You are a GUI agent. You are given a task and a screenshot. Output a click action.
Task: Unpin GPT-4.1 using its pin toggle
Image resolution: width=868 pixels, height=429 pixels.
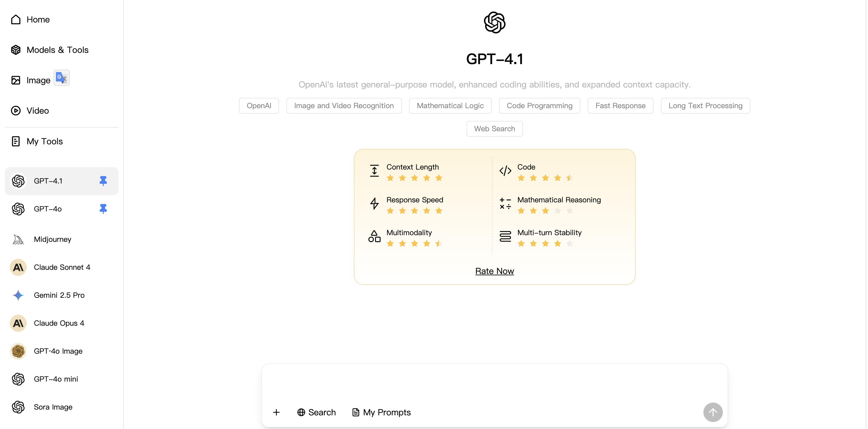(103, 181)
